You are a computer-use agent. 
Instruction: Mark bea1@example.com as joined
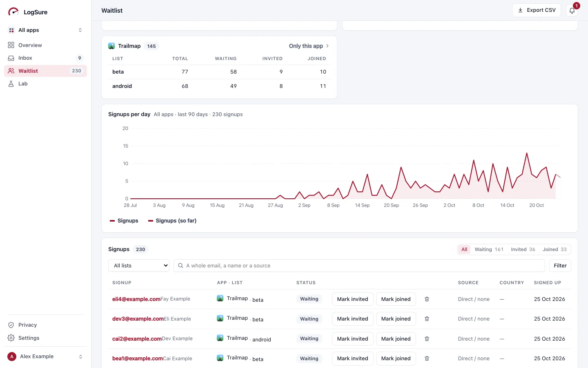point(396,359)
